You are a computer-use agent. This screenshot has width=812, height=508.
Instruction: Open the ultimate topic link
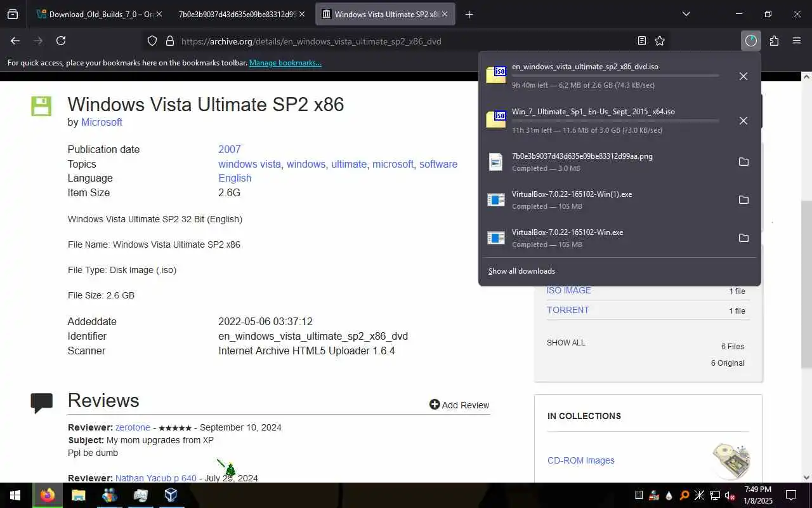point(349,164)
